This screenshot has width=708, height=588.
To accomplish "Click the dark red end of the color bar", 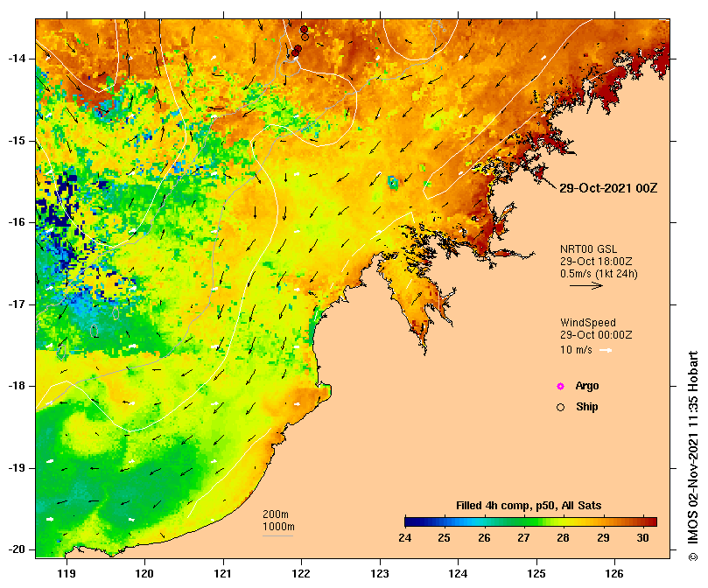I will click(x=652, y=522).
